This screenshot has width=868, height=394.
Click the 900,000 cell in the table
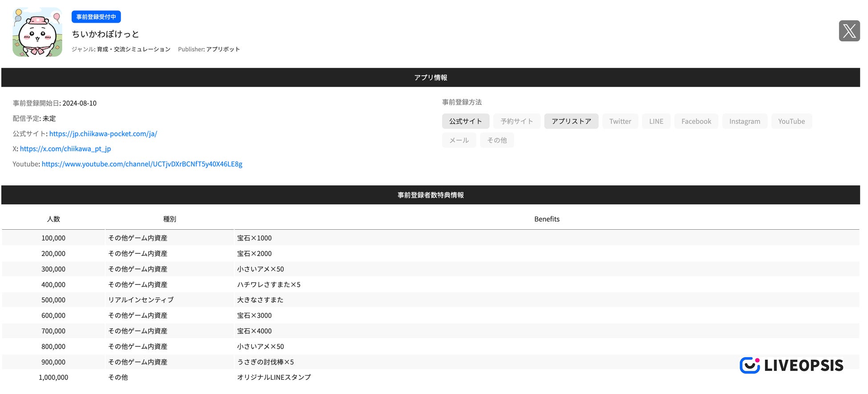pos(53,362)
